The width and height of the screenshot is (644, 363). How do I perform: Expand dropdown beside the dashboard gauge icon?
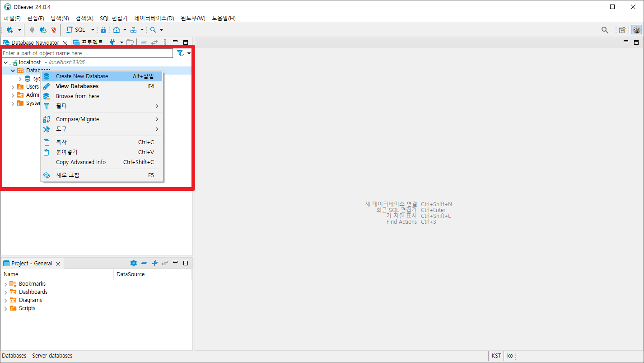125,30
